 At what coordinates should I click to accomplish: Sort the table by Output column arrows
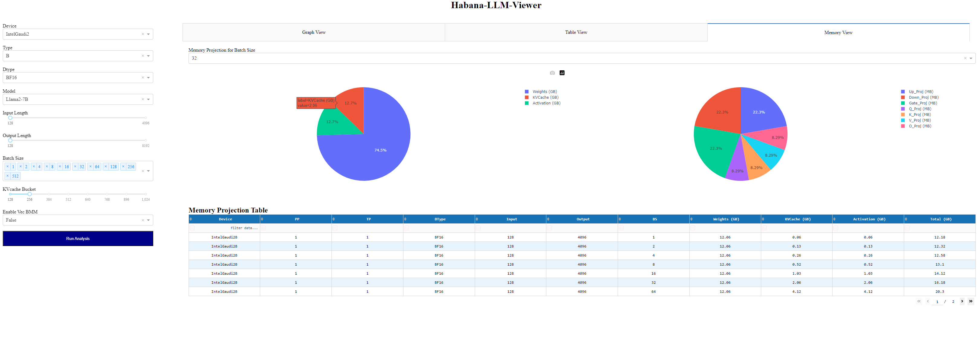[548, 219]
